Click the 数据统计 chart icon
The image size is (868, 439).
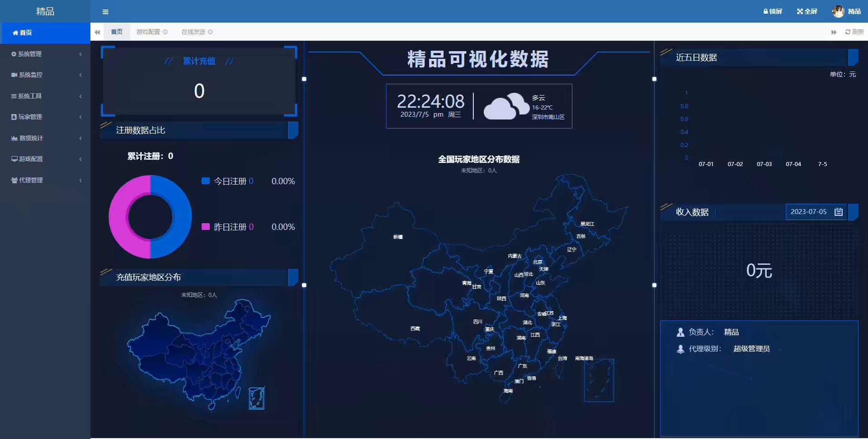pyautogui.click(x=14, y=138)
